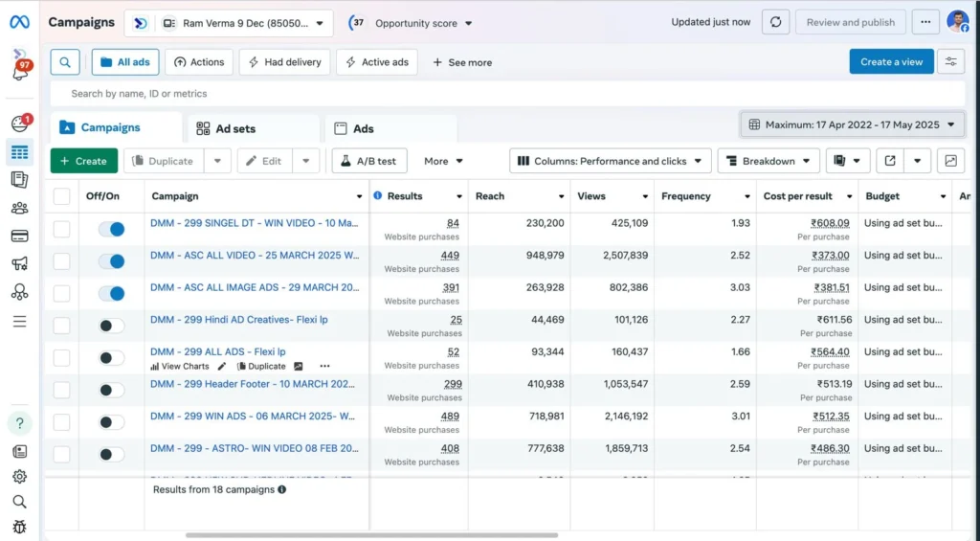The height and width of the screenshot is (541, 980).
Task: Open Campaigns table icon in left sidebar
Action: (19, 152)
